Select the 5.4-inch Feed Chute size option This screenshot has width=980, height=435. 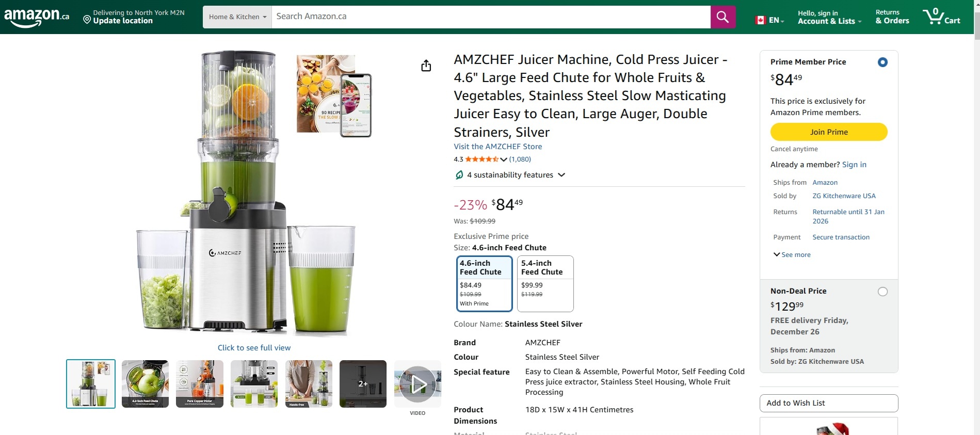(x=545, y=283)
